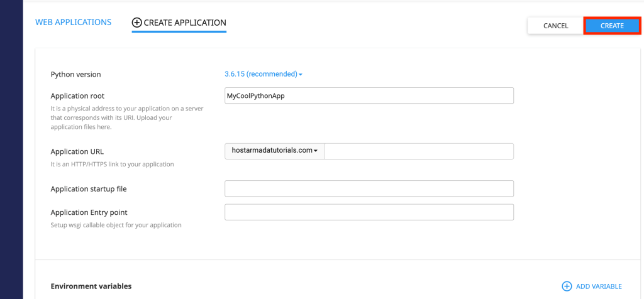
Task: Click the caret arrow next to Python 3.6.15
Action: (x=301, y=75)
